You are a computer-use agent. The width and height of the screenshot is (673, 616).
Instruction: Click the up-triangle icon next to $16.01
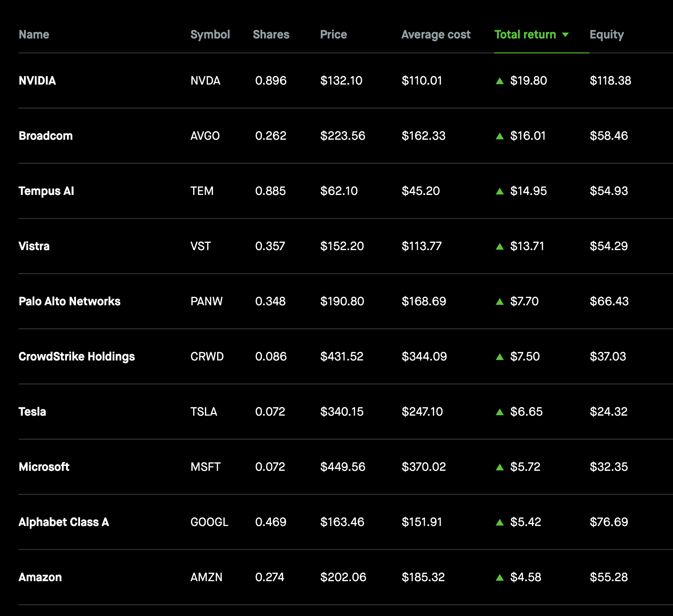[x=500, y=136]
